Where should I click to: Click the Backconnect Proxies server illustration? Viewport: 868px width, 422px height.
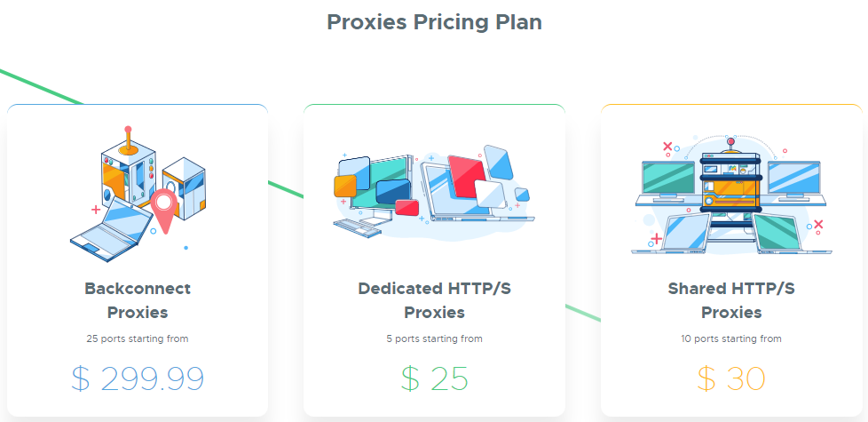[138, 194]
